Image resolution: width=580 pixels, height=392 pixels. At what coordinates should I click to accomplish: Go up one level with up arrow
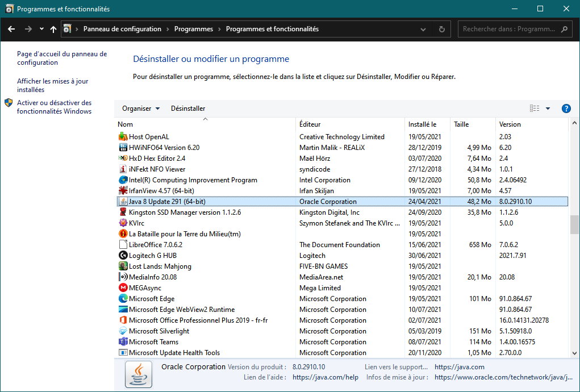53,29
